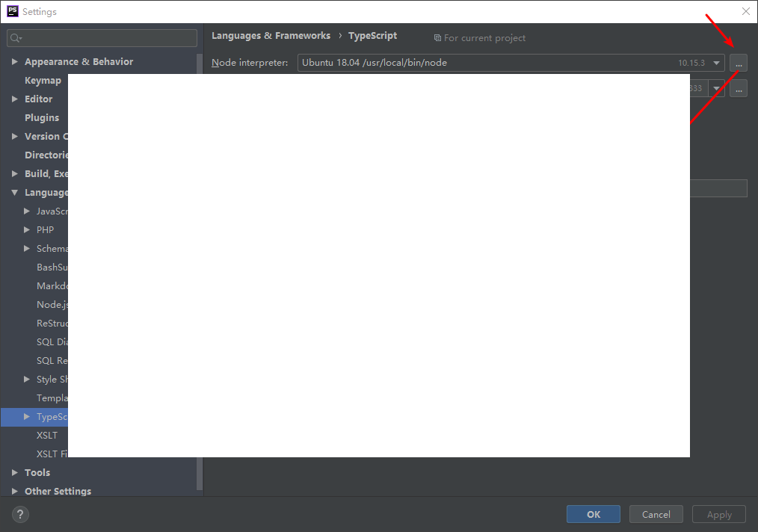Close the Settings dialog
The height and width of the screenshot is (532, 758).
click(x=746, y=12)
